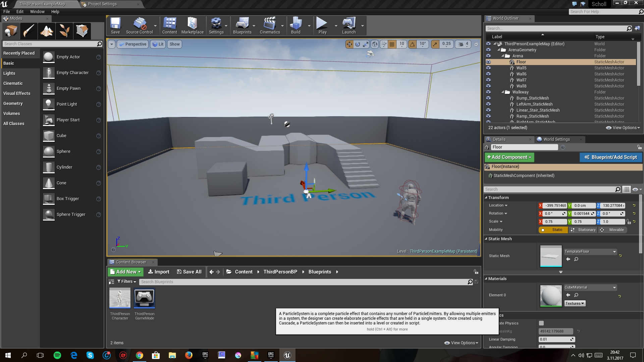Set Mobility to Stationary
644x362 pixels.
pyautogui.click(x=583, y=230)
